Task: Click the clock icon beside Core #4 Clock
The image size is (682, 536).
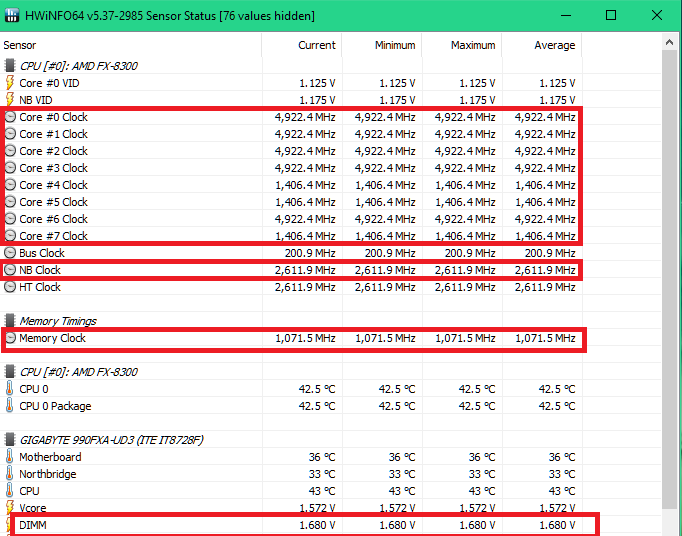Action: tap(10, 185)
